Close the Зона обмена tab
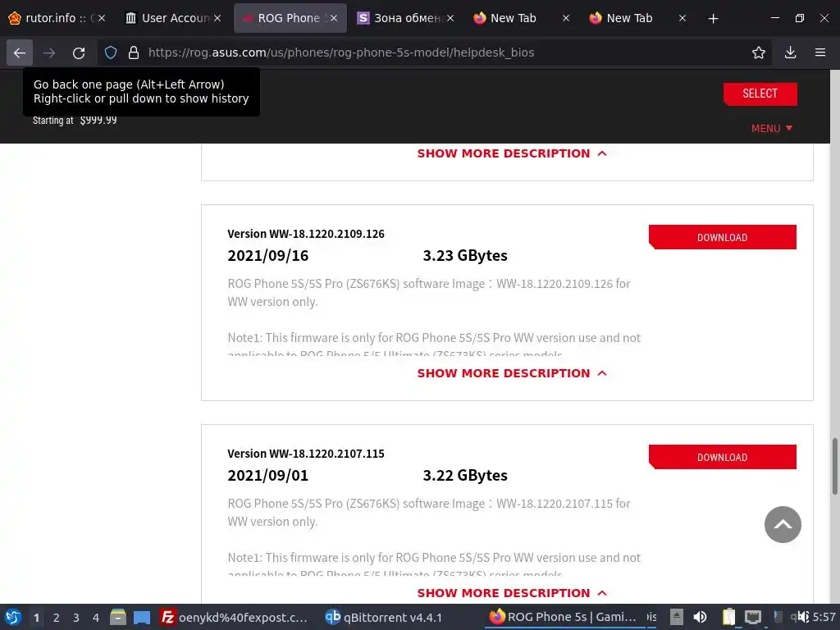The width and height of the screenshot is (840, 630). click(x=450, y=18)
